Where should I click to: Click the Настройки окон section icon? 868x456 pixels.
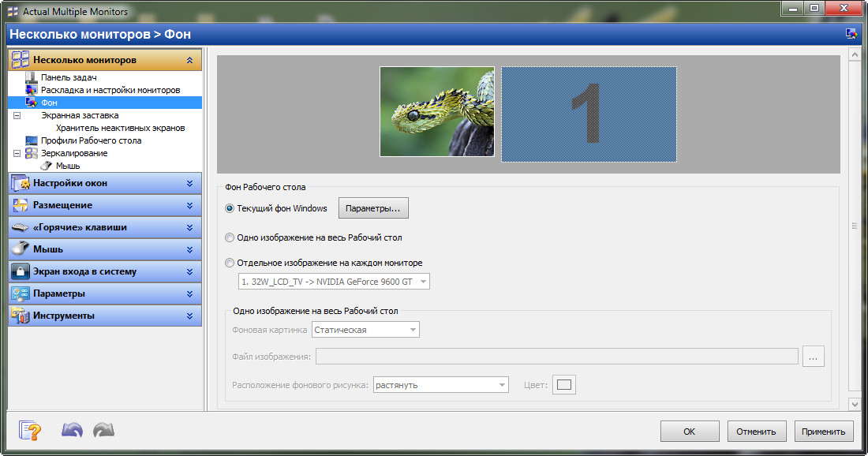(x=21, y=183)
